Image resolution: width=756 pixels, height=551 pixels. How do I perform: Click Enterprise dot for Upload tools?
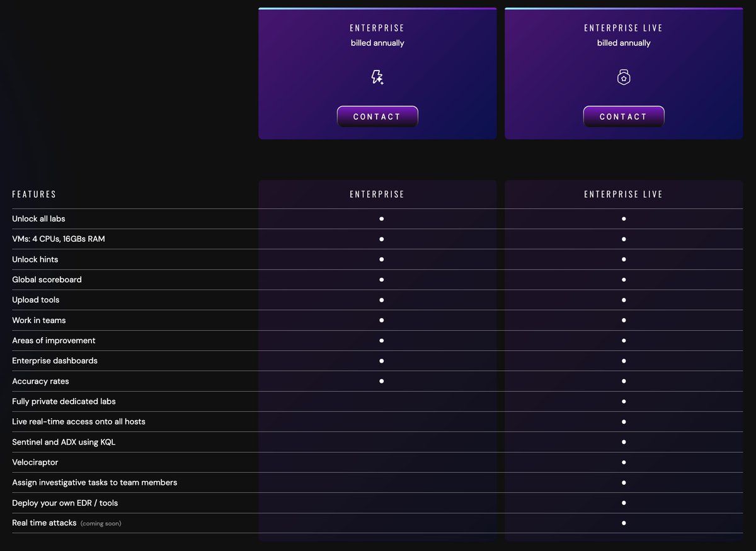pos(382,300)
